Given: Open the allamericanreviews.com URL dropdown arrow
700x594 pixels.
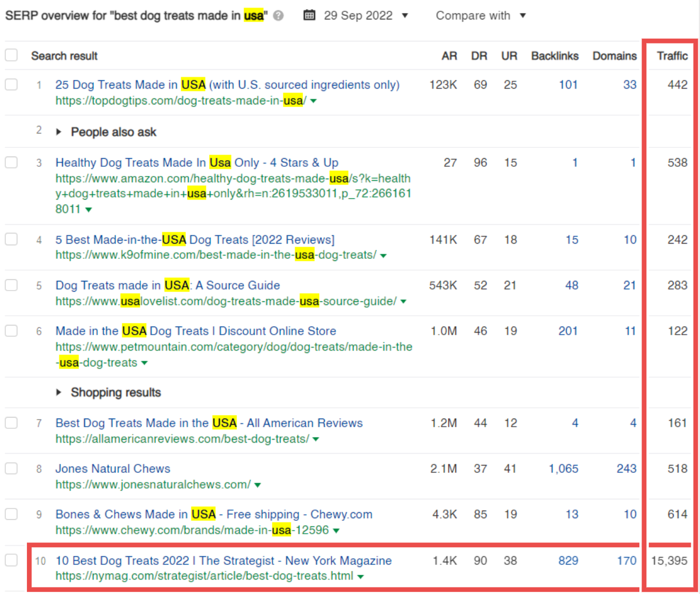Looking at the screenshot, I should point(316,440).
